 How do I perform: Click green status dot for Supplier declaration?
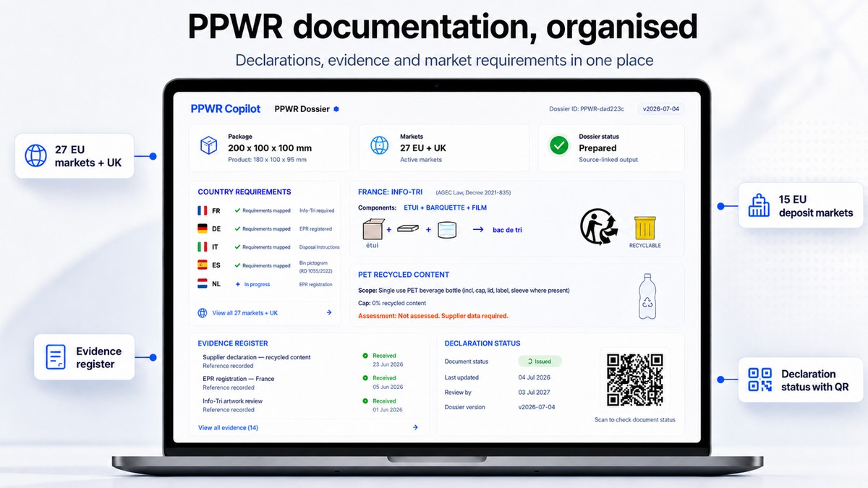click(x=365, y=356)
